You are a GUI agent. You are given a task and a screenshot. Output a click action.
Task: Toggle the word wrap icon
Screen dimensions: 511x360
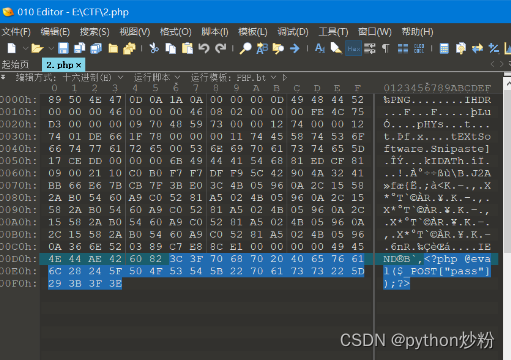coord(370,49)
